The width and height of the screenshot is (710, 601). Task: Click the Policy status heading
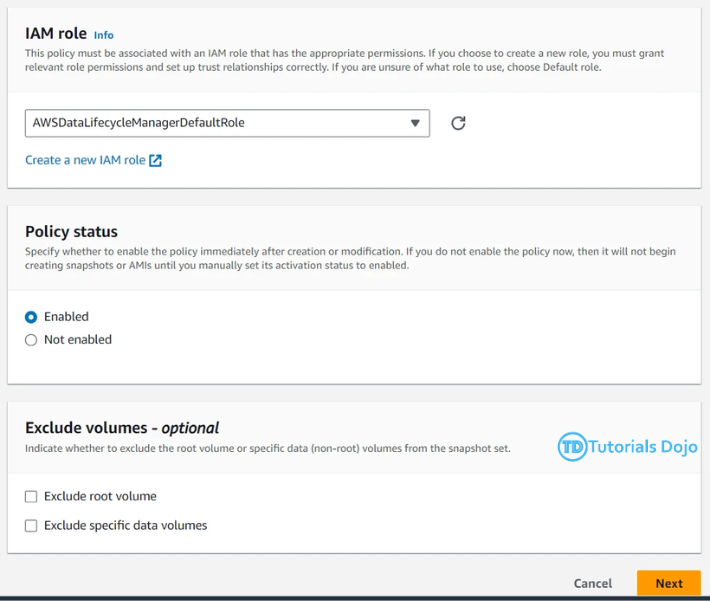coord(72,231)
